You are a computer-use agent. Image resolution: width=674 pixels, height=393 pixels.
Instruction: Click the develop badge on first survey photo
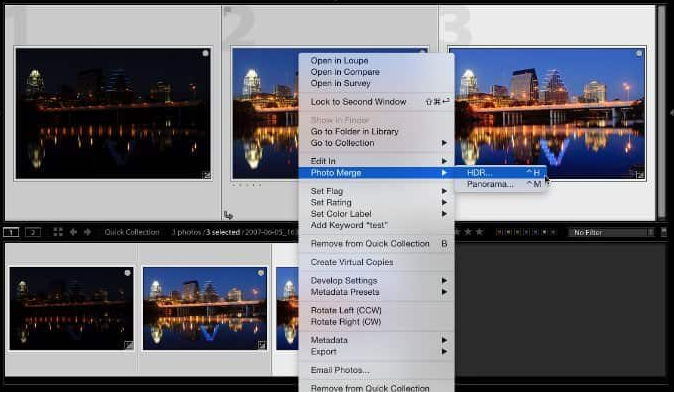pos(207,175)
